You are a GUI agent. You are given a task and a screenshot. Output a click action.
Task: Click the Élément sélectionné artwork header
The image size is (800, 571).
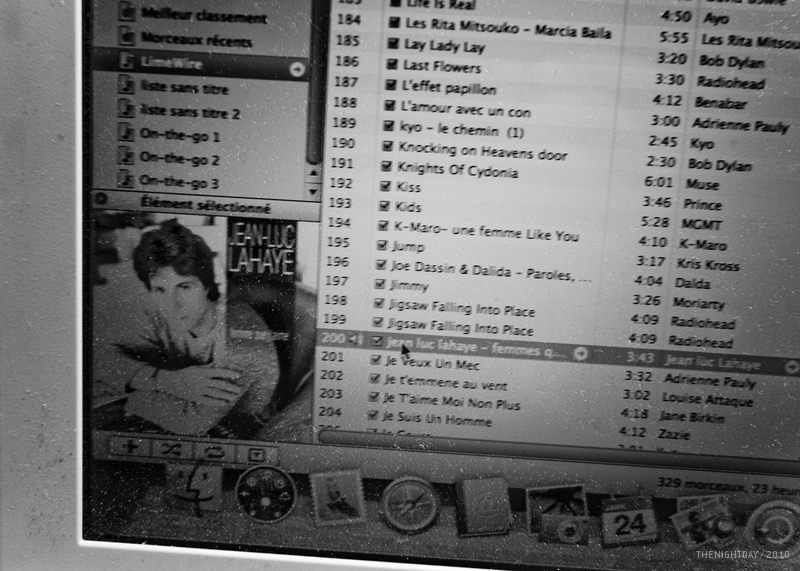click(x=206, y=206)
